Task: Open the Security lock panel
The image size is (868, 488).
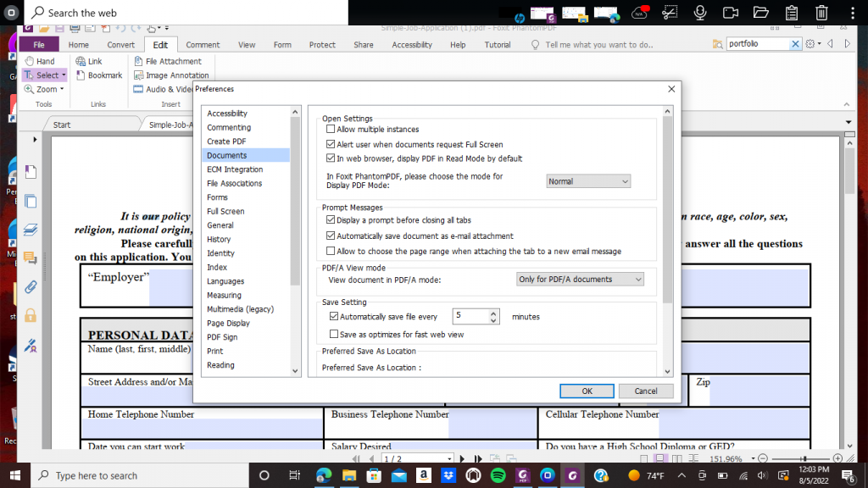Action: [x=31, y=315]
